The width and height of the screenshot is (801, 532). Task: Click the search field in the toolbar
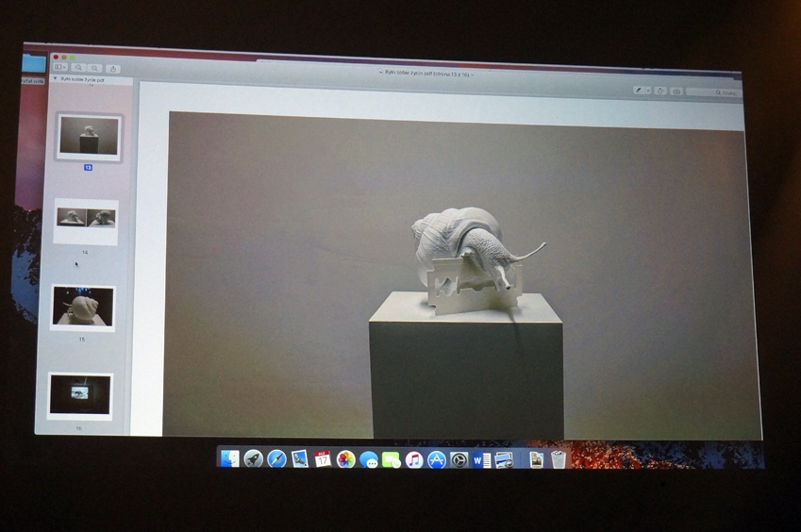(x=713, y=92)
